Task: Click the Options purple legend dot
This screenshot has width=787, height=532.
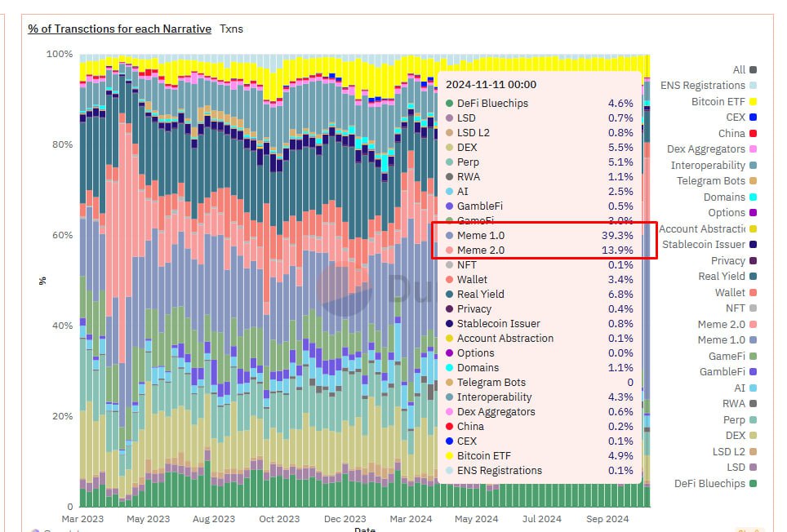Action: tap(753, 213)
